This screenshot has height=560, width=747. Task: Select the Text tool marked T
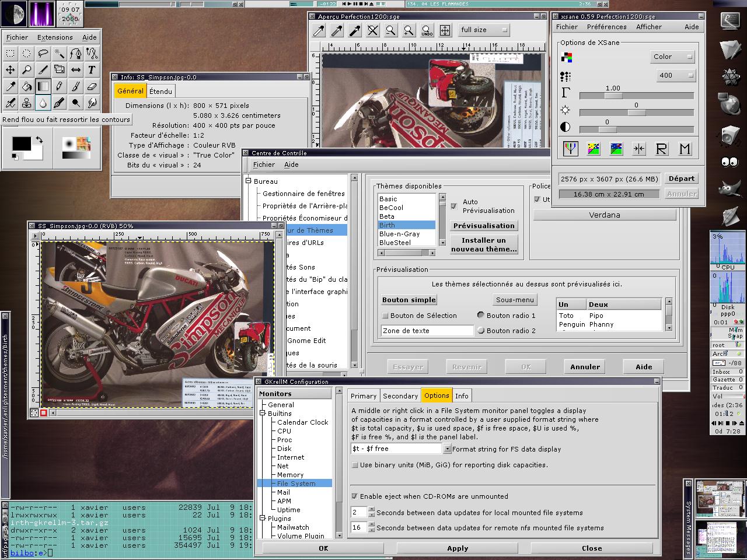(92, 70)
